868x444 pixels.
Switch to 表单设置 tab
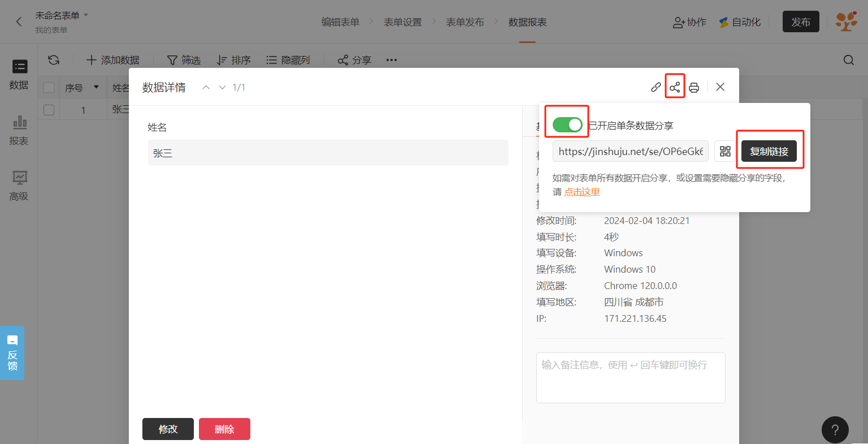[x=403, y=22]
